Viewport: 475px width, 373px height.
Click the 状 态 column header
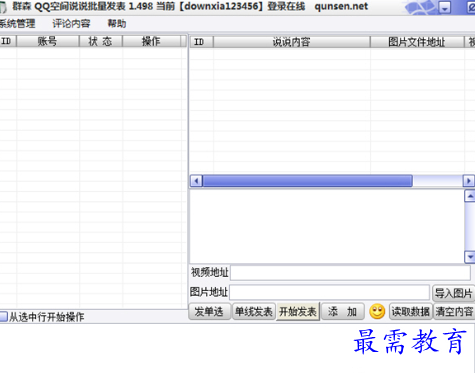pos(101,41)
